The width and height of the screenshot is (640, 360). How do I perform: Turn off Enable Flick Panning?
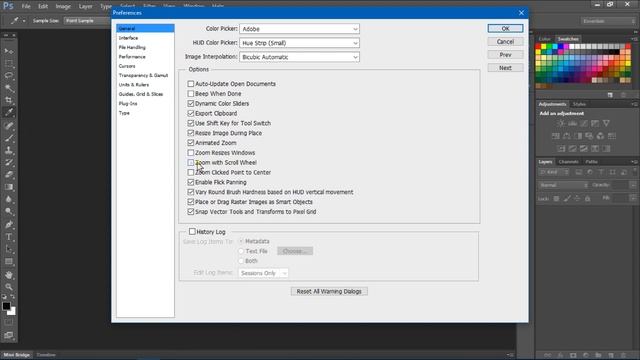point(191,182)
